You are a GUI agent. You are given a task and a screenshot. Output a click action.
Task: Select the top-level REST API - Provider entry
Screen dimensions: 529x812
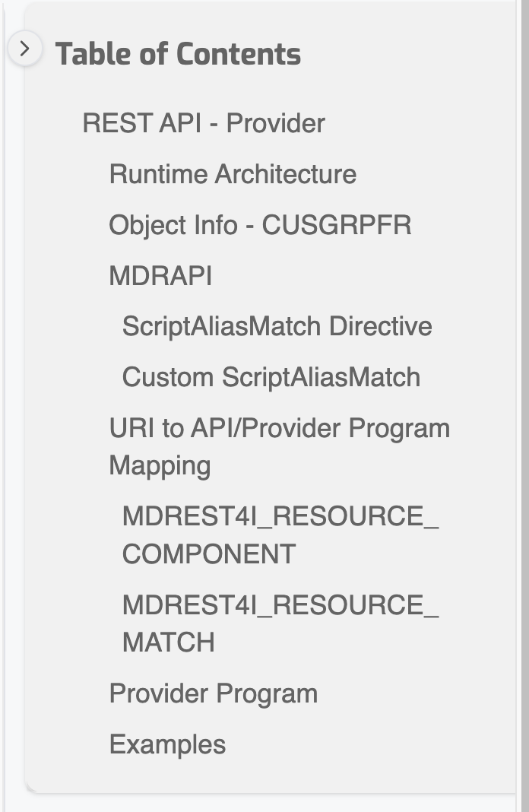point(204,123)
